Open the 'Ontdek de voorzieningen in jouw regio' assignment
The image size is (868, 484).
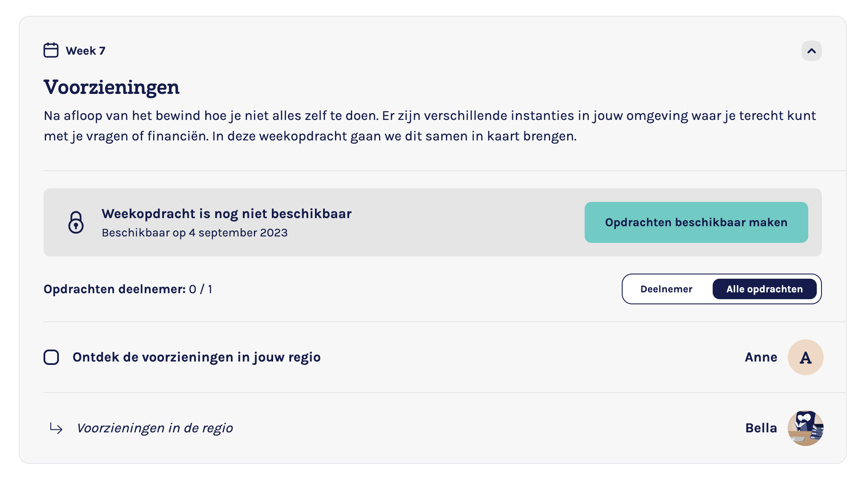point(196,357)
